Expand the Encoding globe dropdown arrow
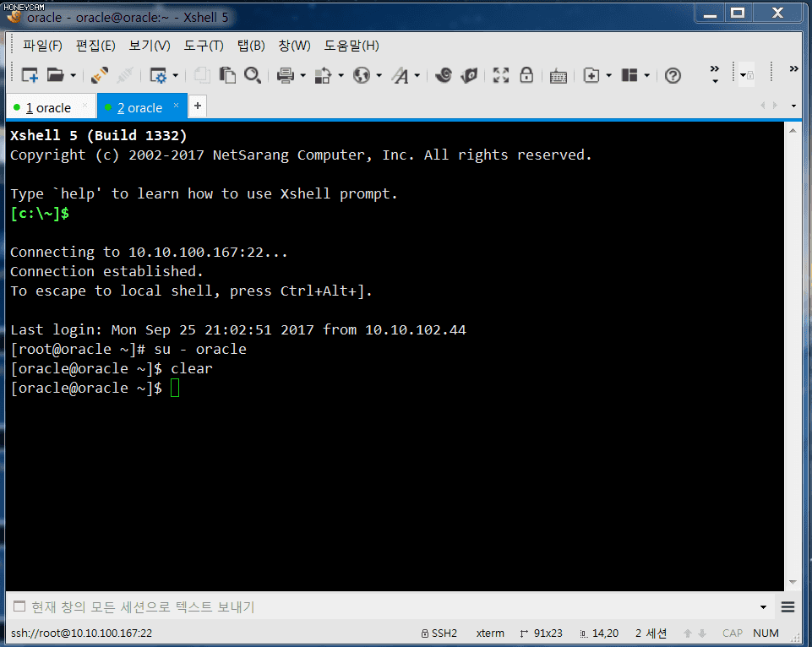The width and height of the screenshot is (812, 647). pos(379,75)
